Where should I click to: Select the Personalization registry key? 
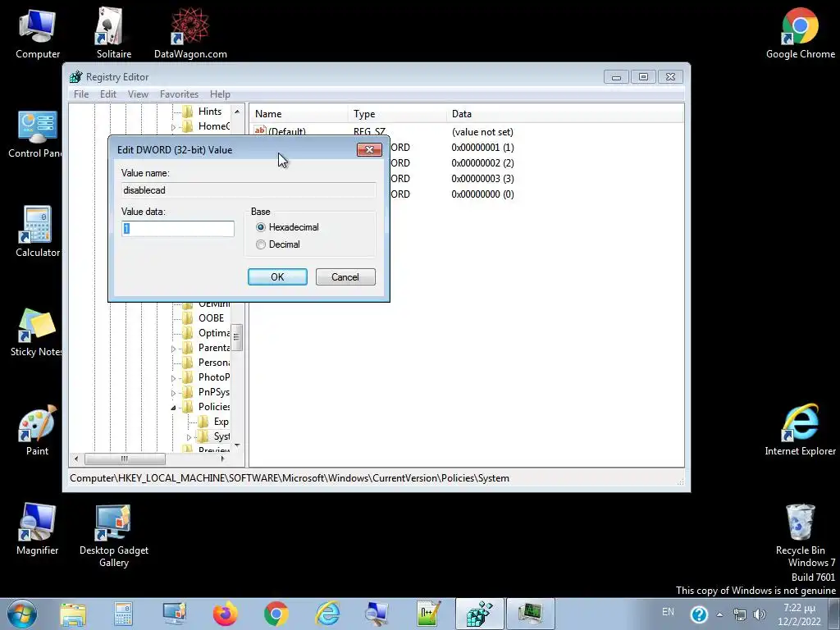click(214, 363)
